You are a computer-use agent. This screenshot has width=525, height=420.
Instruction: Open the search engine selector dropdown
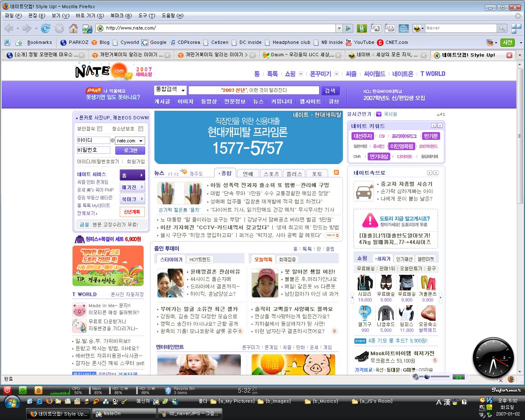[x=418, y=28]
